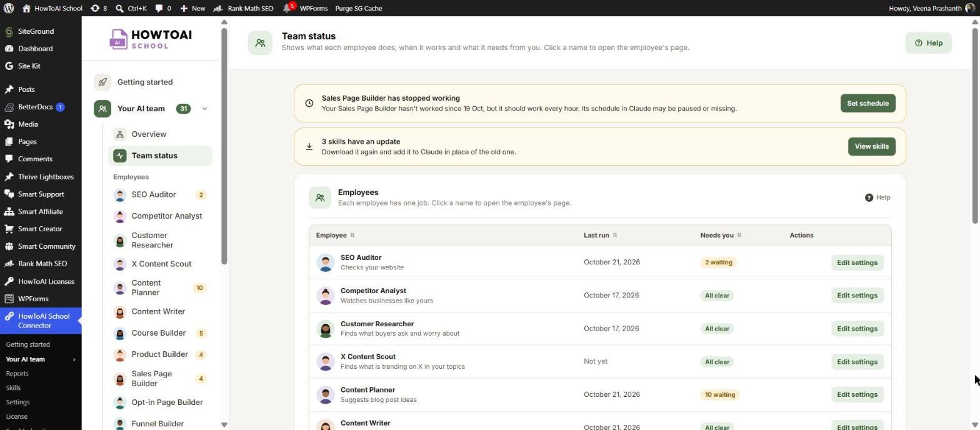Viewport: 980px width, 430px height.
Task: Open Skills submenu item
Action: 13,388
